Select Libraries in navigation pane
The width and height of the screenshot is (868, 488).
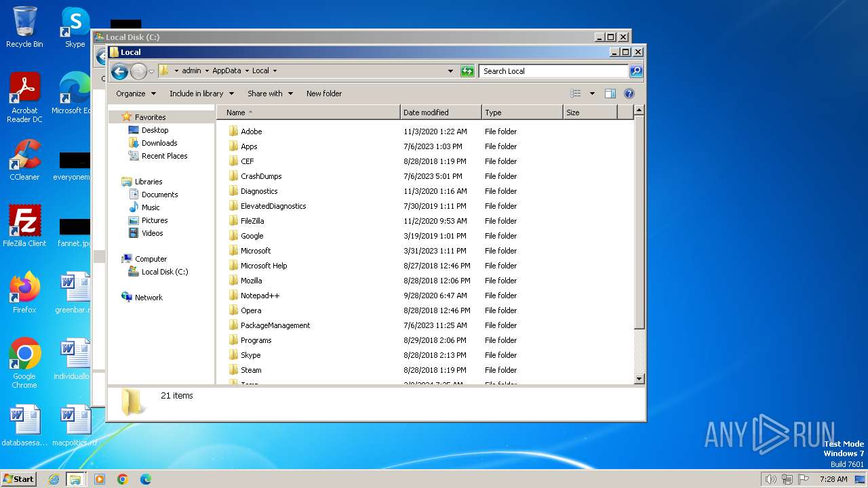(x=148, y=182)
